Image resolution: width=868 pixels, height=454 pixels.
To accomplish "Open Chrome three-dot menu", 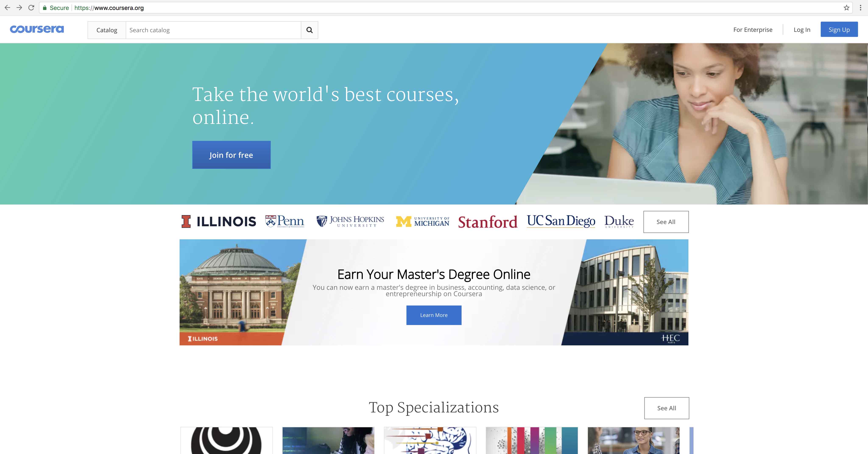I will 860,8.
